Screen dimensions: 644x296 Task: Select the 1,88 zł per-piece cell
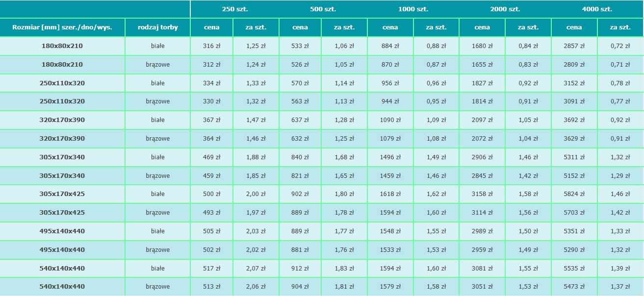coord(256,157)
